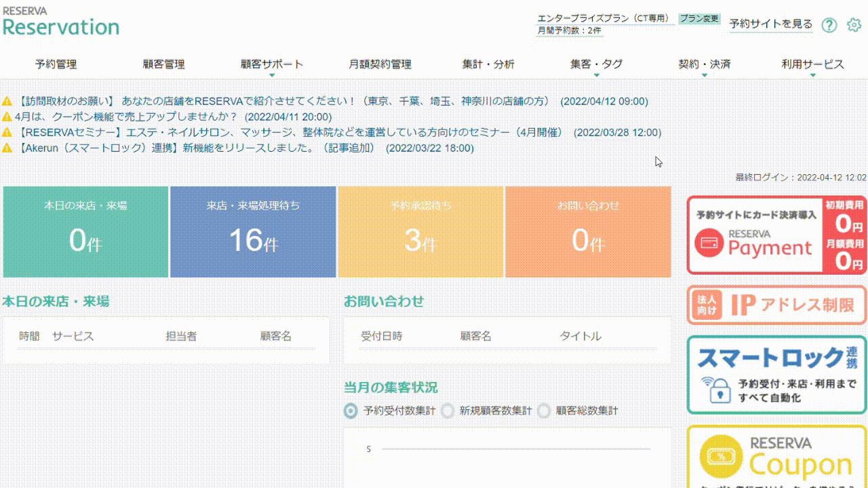Open the 来店・来場処理待ち 16件 tile

point(253,232)
